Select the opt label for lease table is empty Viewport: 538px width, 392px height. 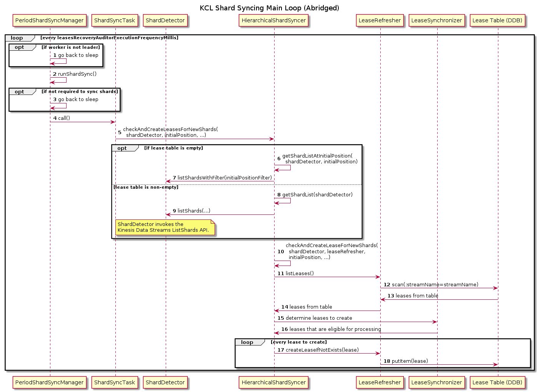tap(122, 148)
